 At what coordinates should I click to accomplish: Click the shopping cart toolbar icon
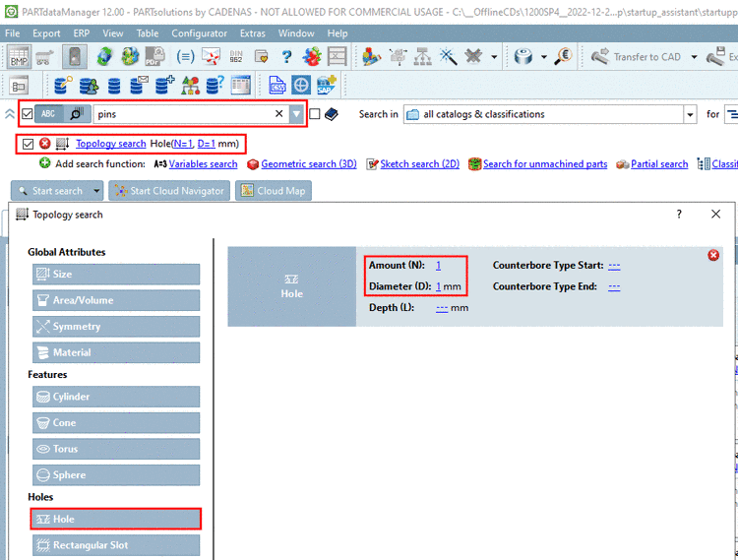(x=45, y=57)
